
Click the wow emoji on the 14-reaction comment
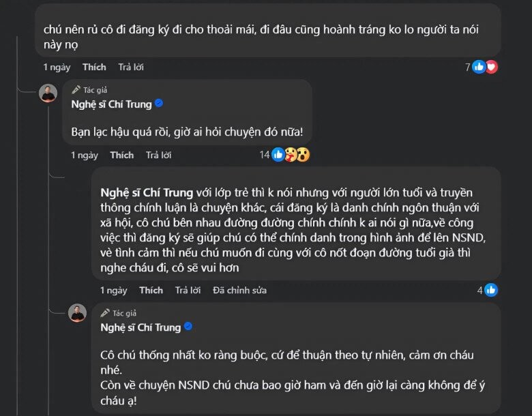click(304, 155)
